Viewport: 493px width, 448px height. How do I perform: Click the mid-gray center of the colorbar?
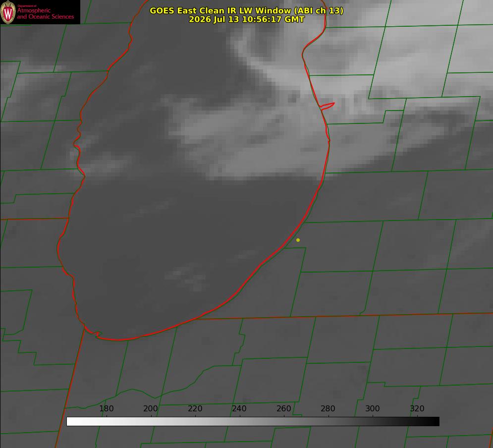pos(253,422)
